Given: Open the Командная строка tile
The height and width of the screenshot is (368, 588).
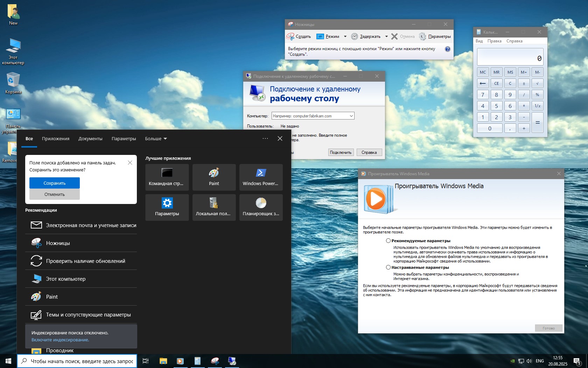Looking at the screenshot, I should 167,177.
